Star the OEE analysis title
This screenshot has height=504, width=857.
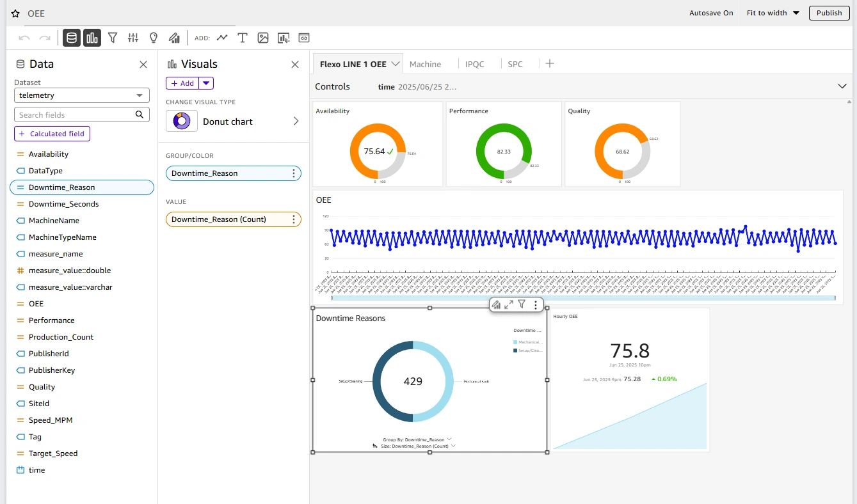(15, 13)
